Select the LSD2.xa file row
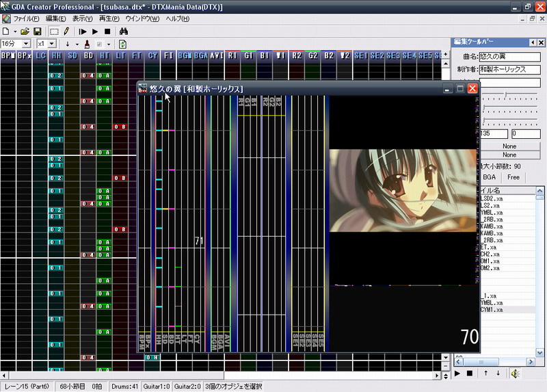547x392 pixels. (507, 198)
